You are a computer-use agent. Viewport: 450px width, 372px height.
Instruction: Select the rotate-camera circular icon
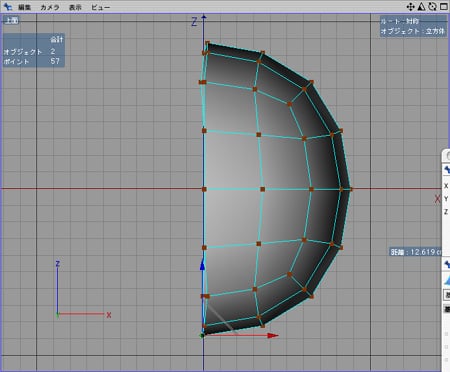[432, 6]
